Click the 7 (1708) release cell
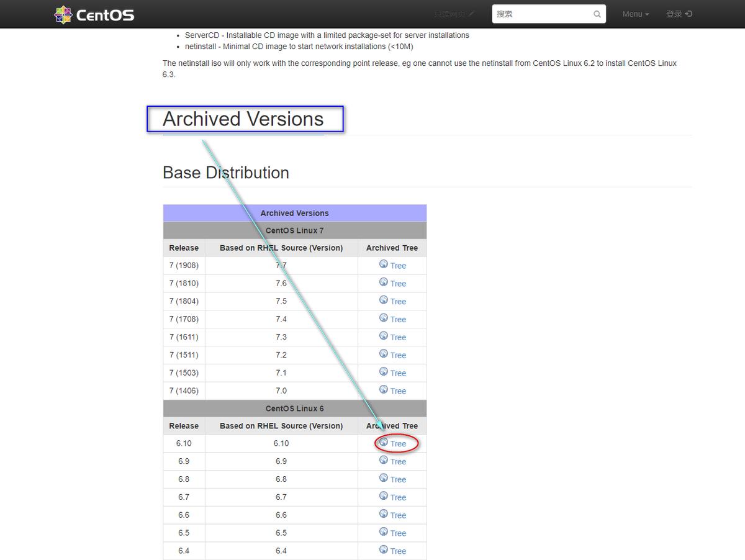 tap(184, 320)
